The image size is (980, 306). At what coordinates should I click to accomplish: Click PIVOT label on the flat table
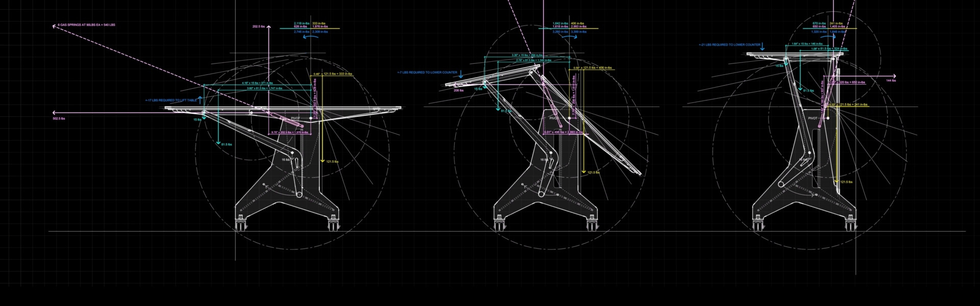coord(295,118)
